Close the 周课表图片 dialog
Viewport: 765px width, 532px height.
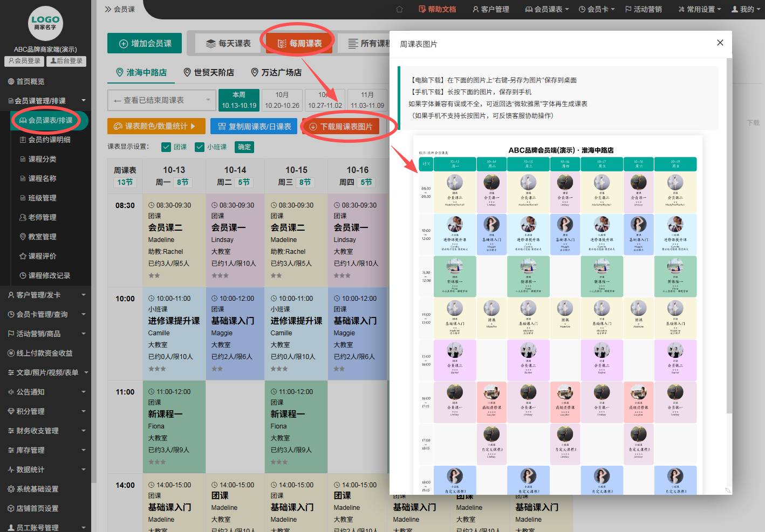pos(720,43)
